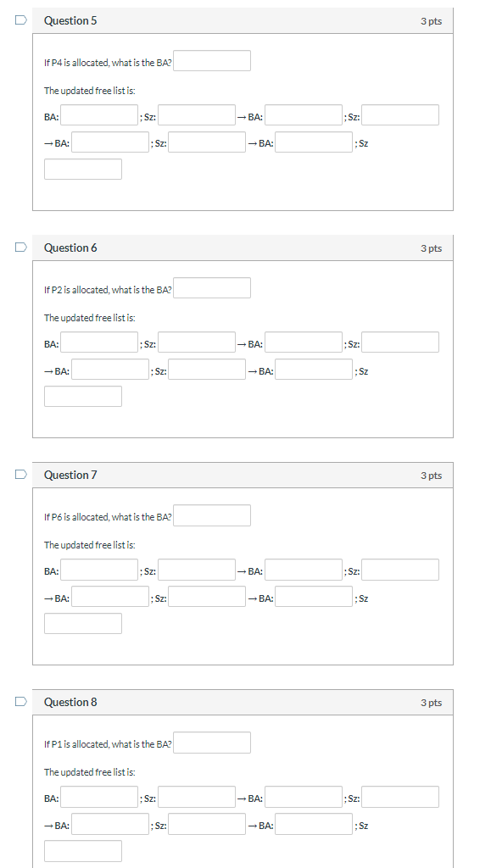Viewport: 491px width, 868px height.
Task: Select third Sz field in Question 7 free list
Action: coord(207,596)
